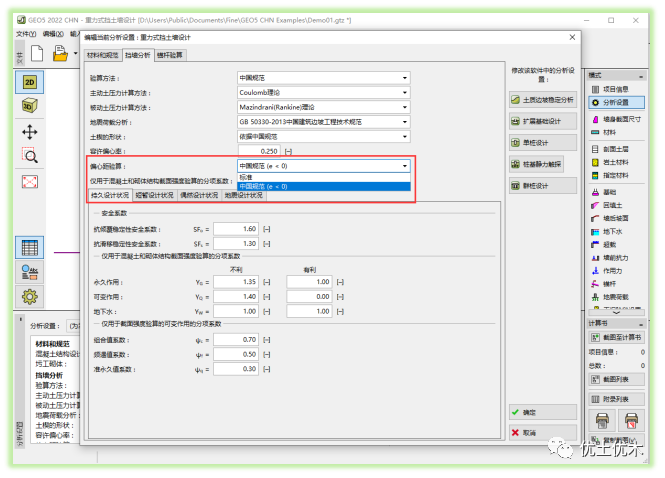The image size is (665, 478).
Task: Open 项目信息 in the mode panel
Action: click(616, 89)
